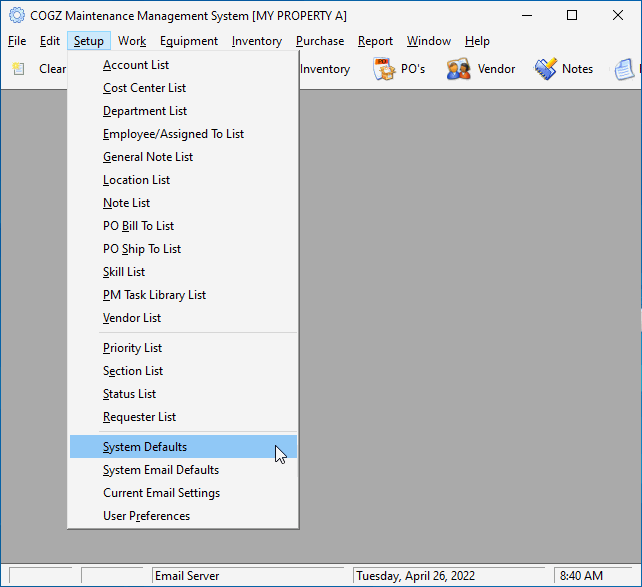642x587 pixels.
Task: Open Section List entry
Action: tap(183, 371)
